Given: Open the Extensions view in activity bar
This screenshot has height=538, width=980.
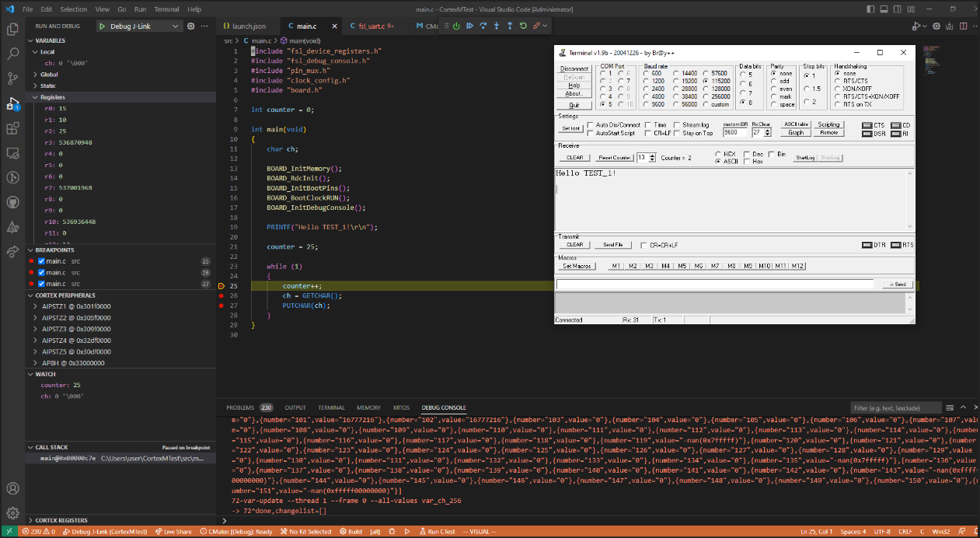Looking at the screenshot, I should pos(12,128).
